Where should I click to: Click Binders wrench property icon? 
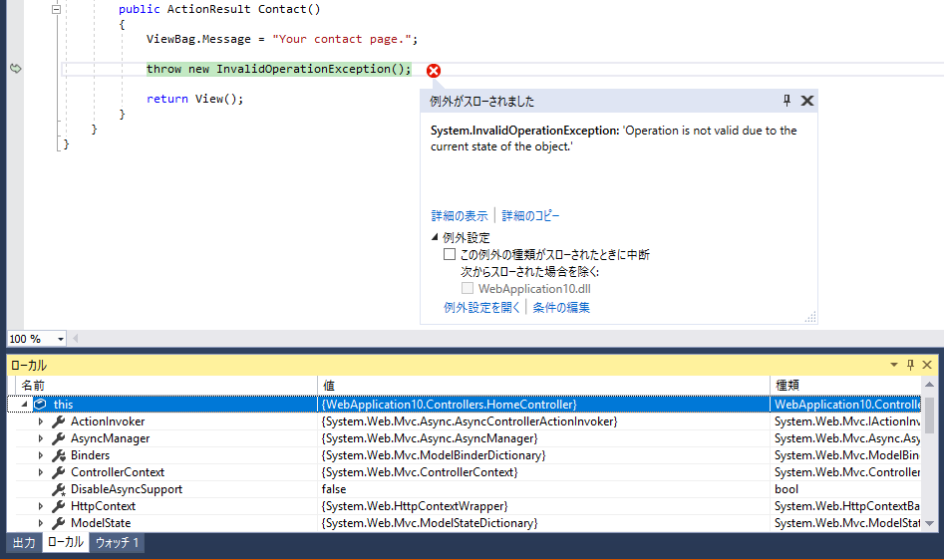[59, 455]
